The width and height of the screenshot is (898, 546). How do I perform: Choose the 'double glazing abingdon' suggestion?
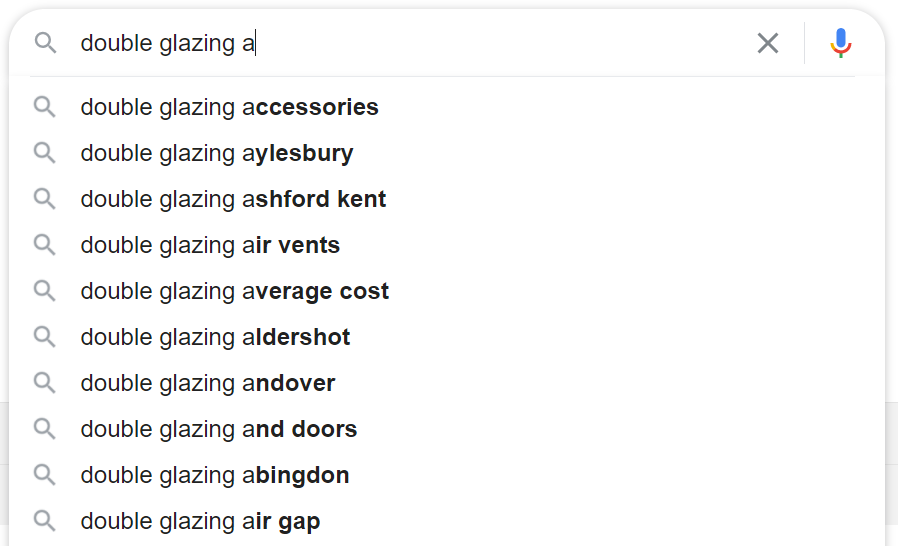pyautogui.click(x=447, y=475)
